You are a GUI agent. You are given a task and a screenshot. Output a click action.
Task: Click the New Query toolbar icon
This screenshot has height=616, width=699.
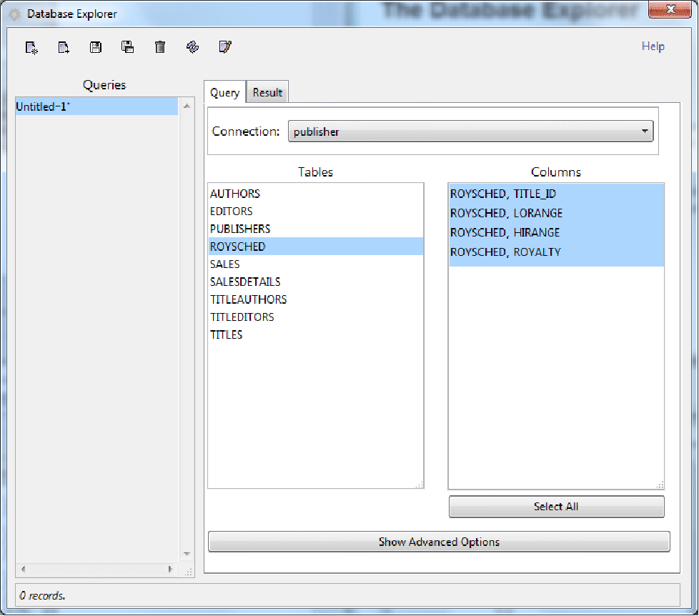(31, 48)
